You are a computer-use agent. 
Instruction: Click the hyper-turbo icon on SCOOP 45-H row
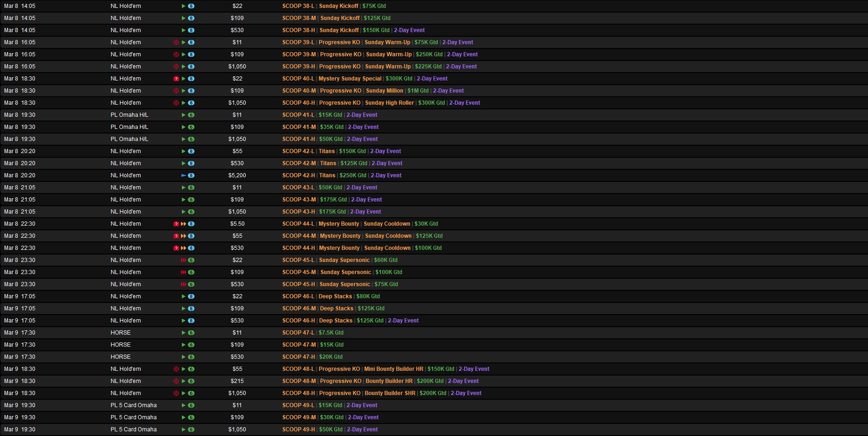(184, 284)
